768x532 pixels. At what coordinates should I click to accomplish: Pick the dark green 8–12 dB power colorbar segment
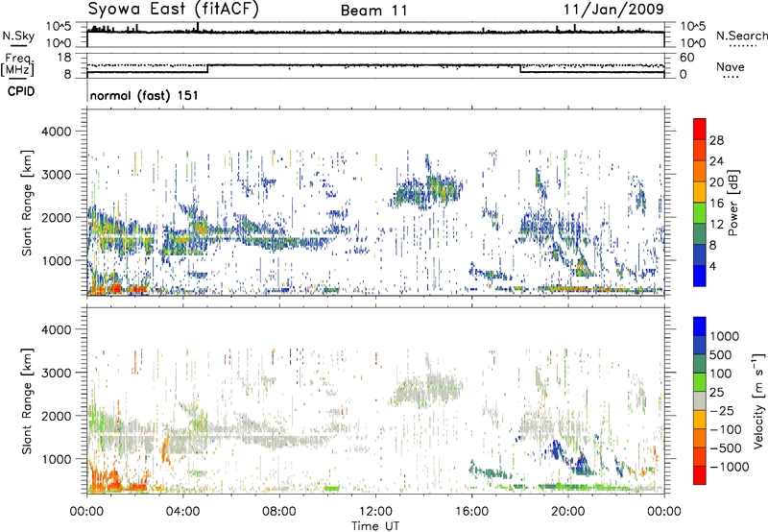point(700,234)
